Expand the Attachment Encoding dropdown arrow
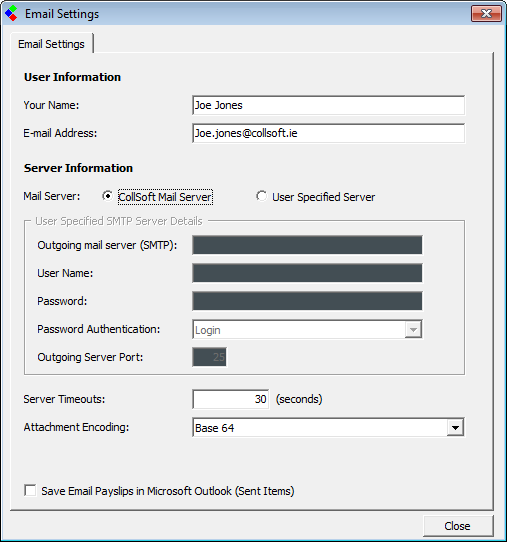The height and width of the screenshot is (542, 507). (x=455, y=428)
